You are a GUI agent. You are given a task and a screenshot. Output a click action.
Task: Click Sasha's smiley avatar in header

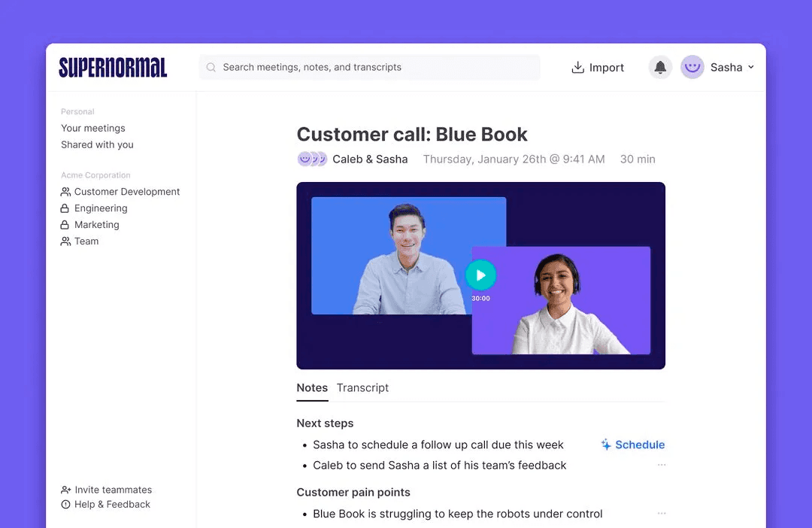(x=692, y=68)
